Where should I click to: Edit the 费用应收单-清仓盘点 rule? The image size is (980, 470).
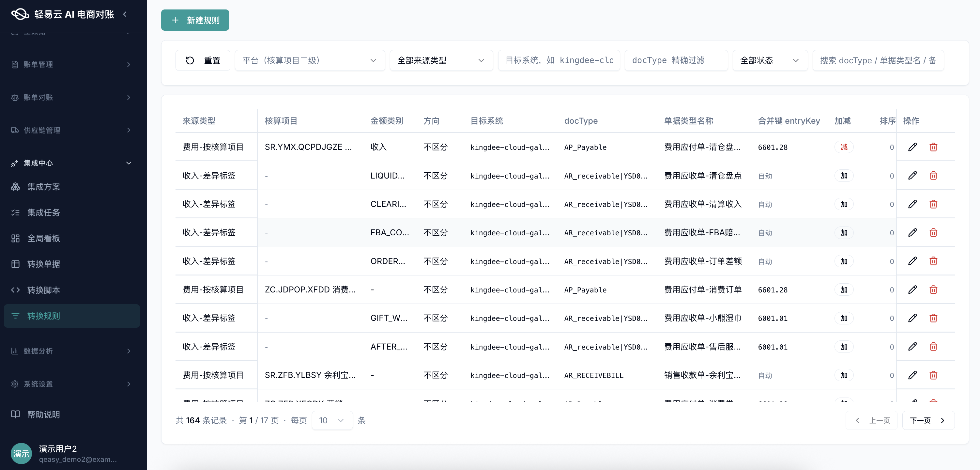pyautogui.click(x=912, y=176)
